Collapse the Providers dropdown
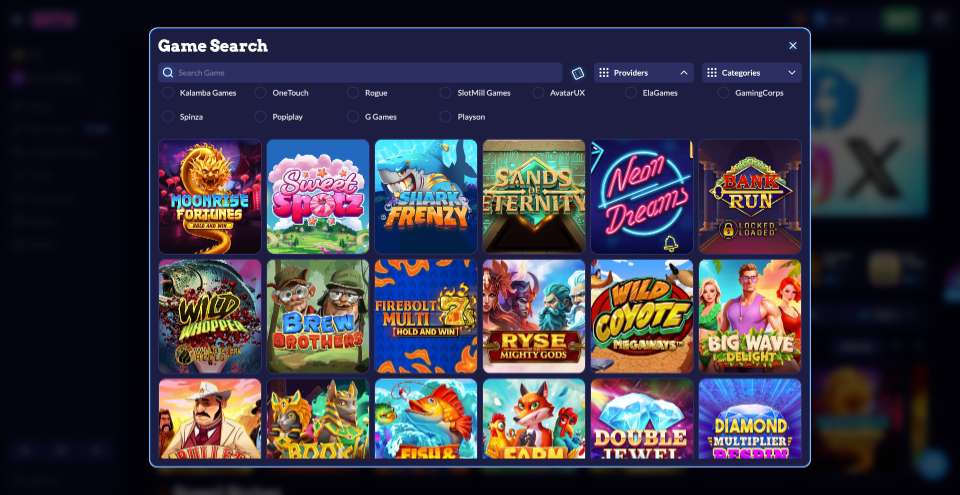 coord(643,73)
